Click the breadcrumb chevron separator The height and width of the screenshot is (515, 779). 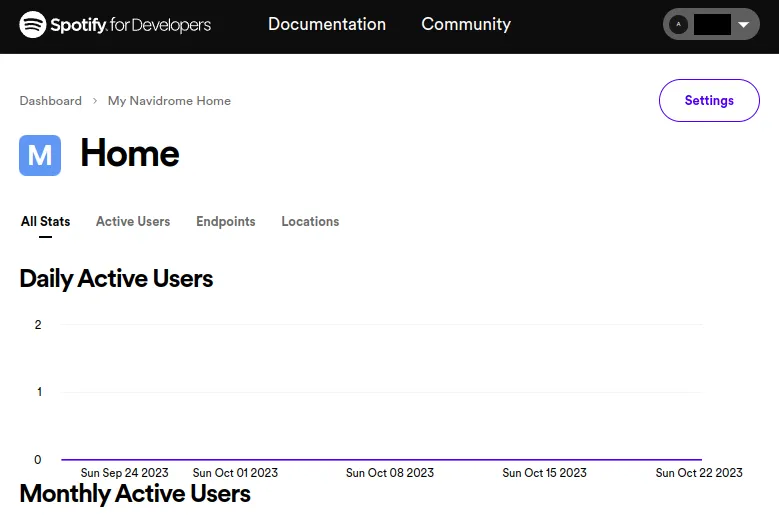coord(95,101)
